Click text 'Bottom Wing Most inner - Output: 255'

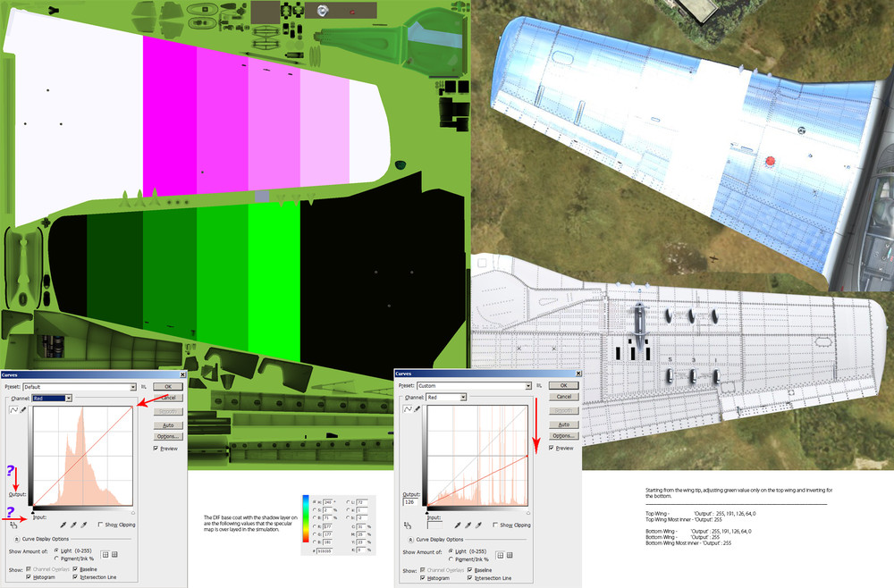coord(688,543)
